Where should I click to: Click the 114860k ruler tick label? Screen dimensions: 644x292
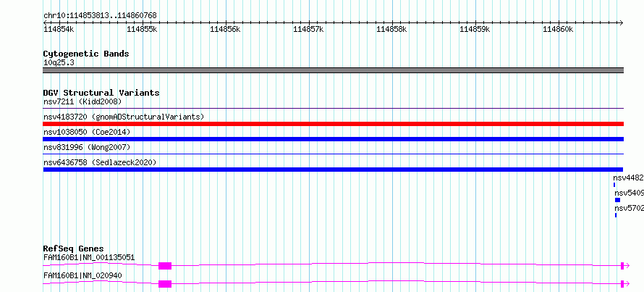558,29
